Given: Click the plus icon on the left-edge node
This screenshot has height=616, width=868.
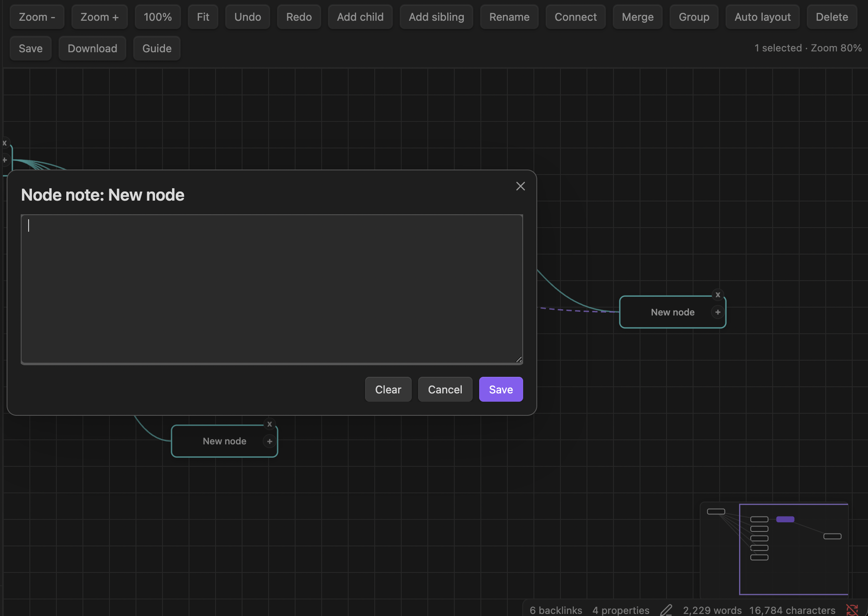Looking at the screenshot, I should pyautogui.click(x=5, y=160).
